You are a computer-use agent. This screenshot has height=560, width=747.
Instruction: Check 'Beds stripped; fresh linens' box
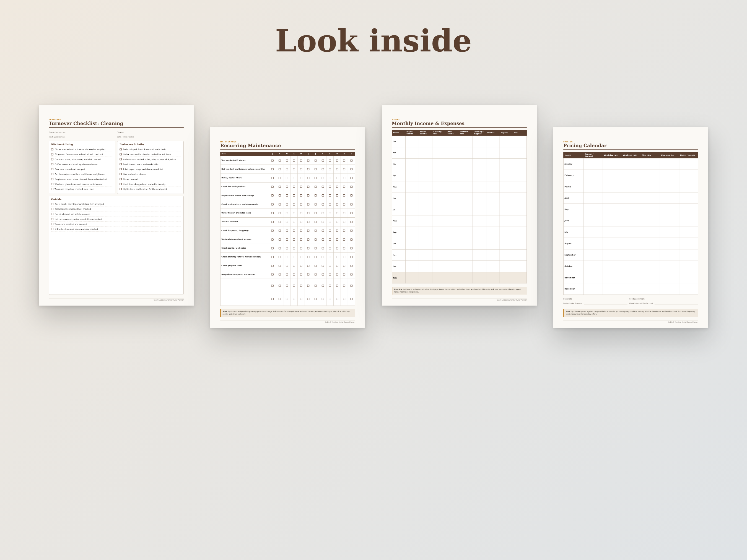pos(121,150)
